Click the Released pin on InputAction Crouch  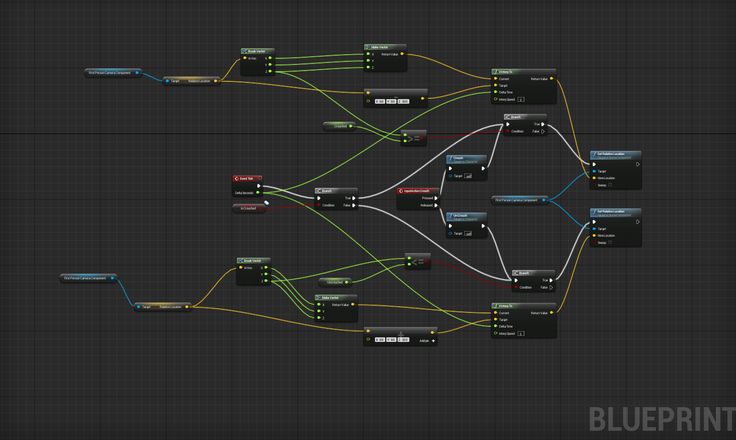436,205
